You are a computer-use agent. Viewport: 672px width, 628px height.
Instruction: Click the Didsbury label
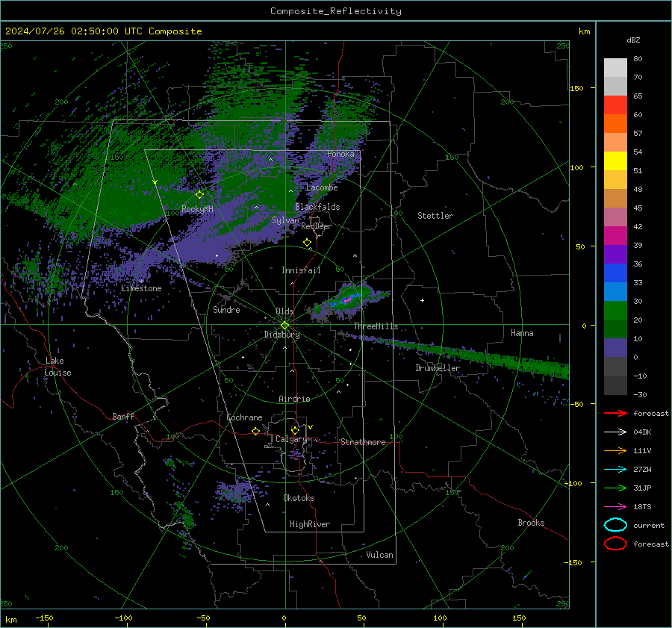(x=282, y=335)
